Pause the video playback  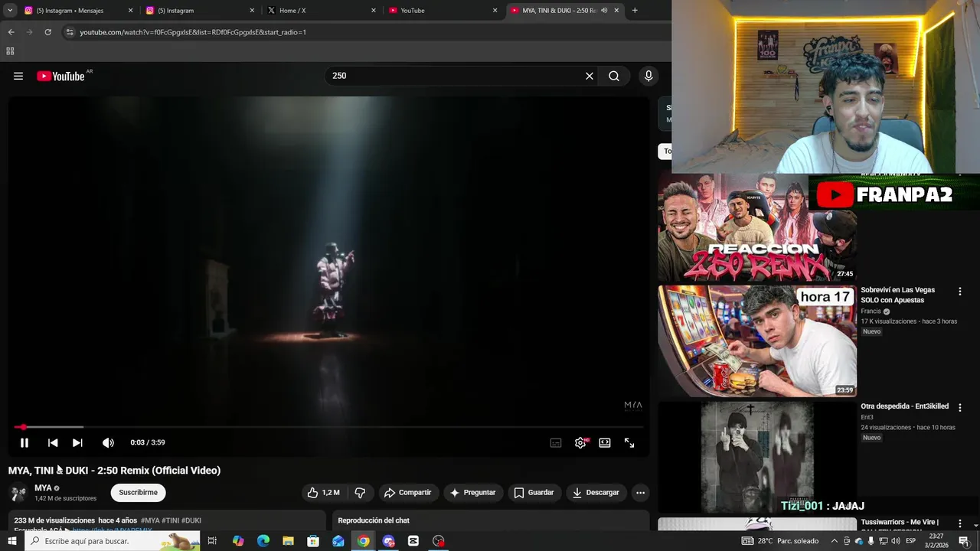24,442
